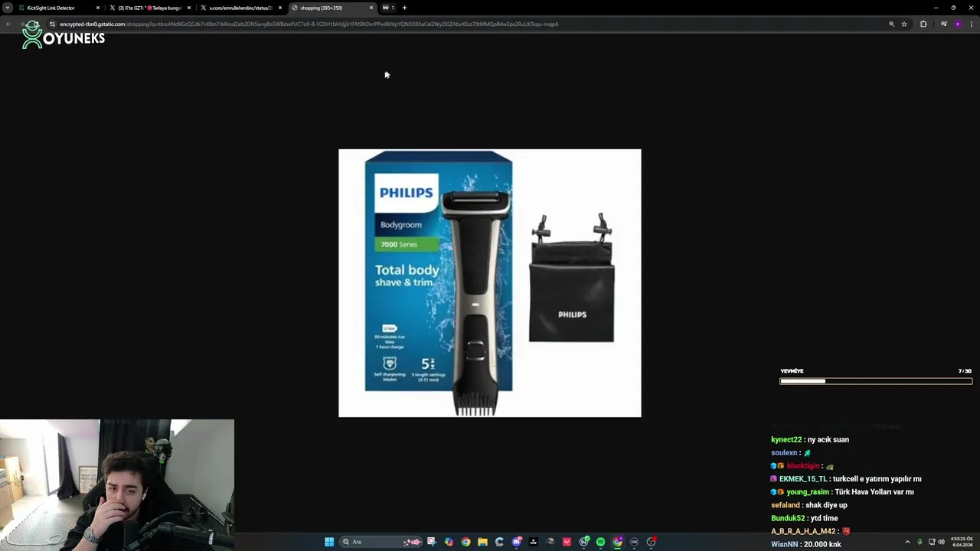This screenshot has height=551, width=980.
Task: Click the OYUNEKS logo overlay
Action: [x=64, y=35]
